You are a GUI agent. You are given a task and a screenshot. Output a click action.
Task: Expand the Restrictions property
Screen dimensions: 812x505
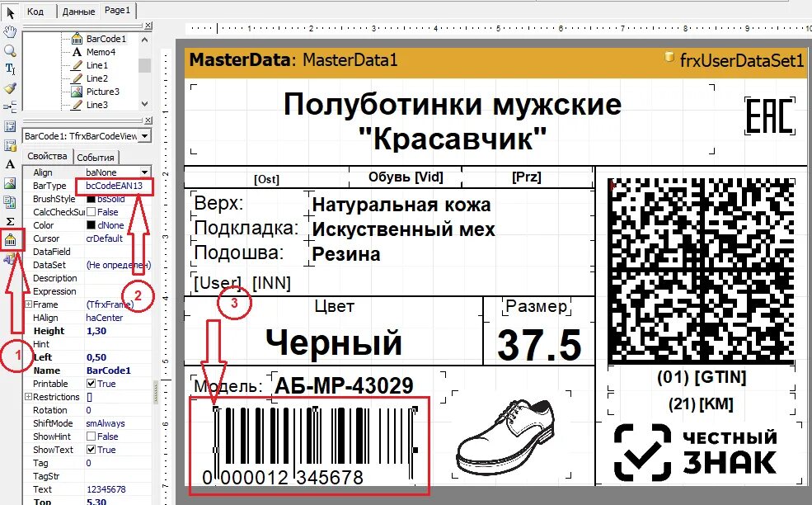[x=29, y=397]
